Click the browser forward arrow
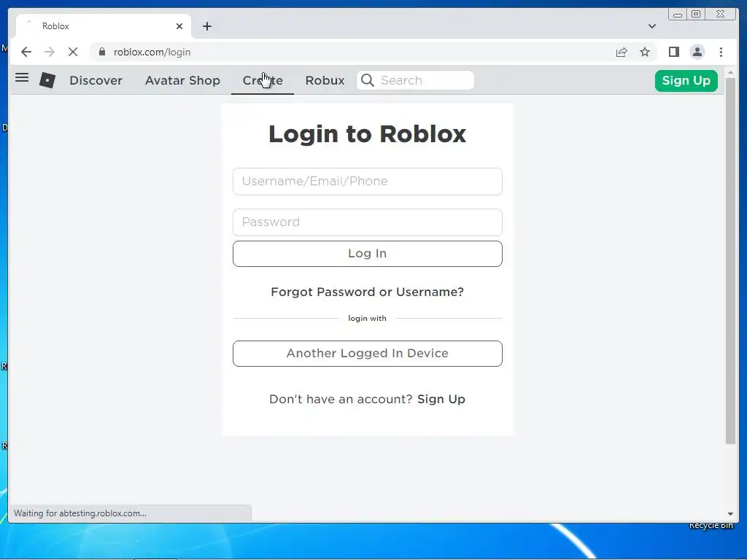Viewport: 747px width, 560px height. point(50,52)
